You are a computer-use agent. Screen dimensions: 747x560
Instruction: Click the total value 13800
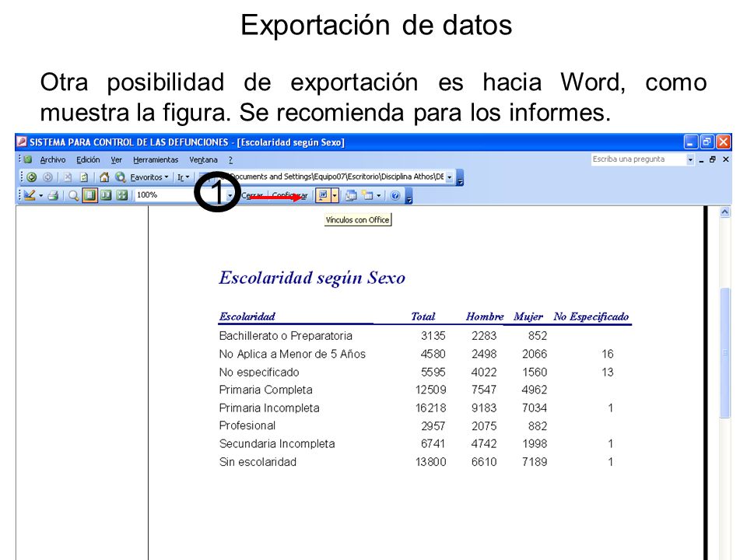click(430, 462)
